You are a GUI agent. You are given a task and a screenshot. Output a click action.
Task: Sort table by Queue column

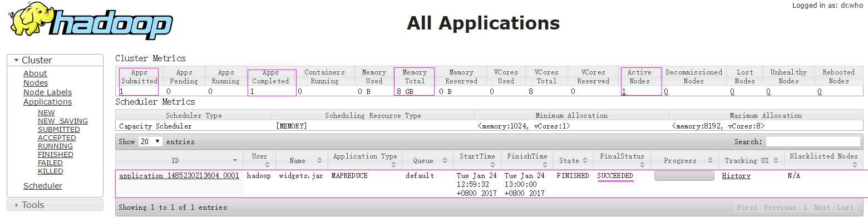(427, 160)
